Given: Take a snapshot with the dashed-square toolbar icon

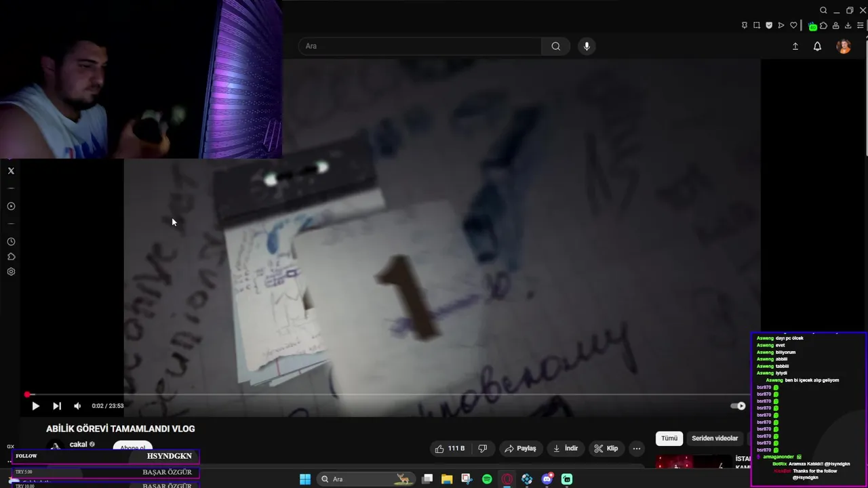Looking at the screenshot, I should pyautogui.click(x=757, y=26).
